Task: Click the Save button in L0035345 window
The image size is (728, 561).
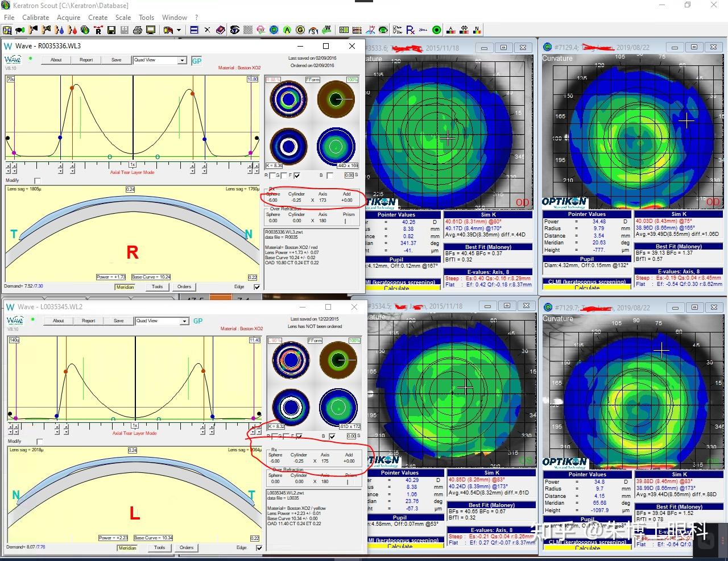Action: [119, 321]
